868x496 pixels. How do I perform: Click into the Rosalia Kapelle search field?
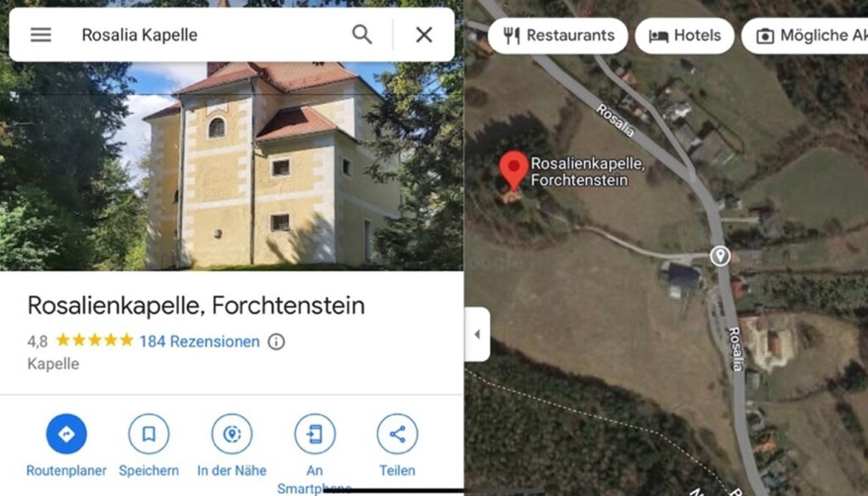click(x=210, y=34)
